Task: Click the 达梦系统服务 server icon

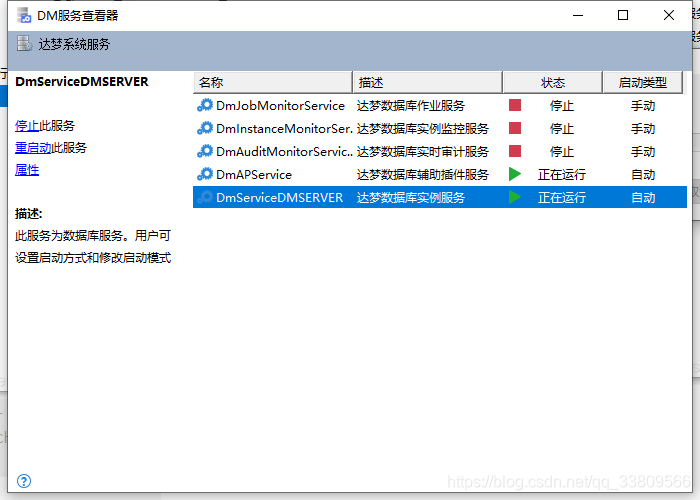Action: tap(24, 44)
